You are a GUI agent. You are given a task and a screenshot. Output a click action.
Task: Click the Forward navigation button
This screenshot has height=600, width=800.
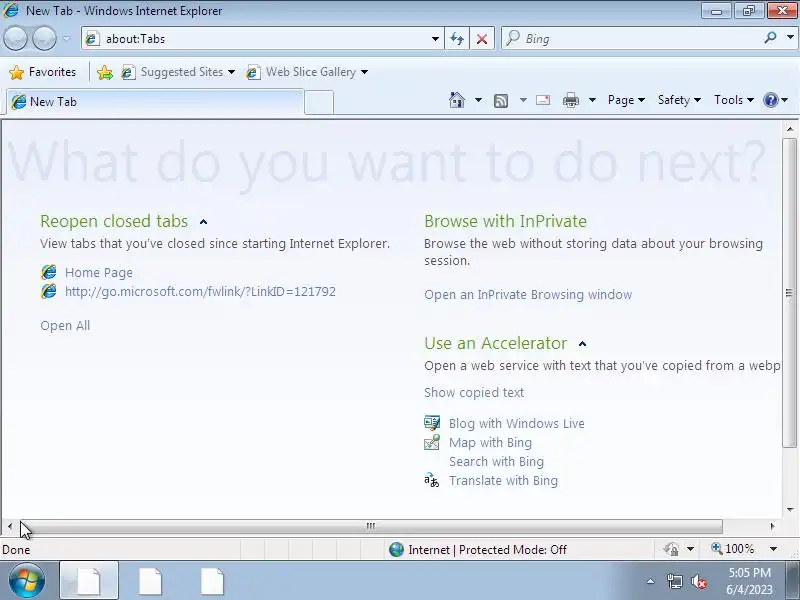pos(44,38)
